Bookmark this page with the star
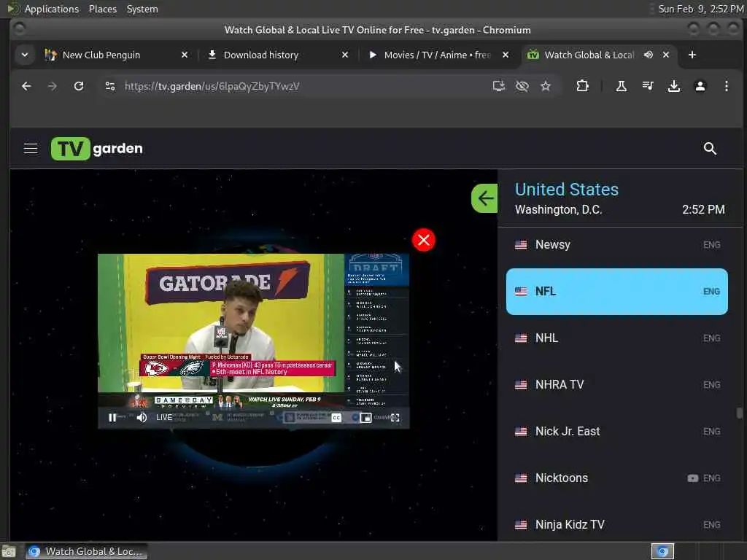 coord(546,86)
